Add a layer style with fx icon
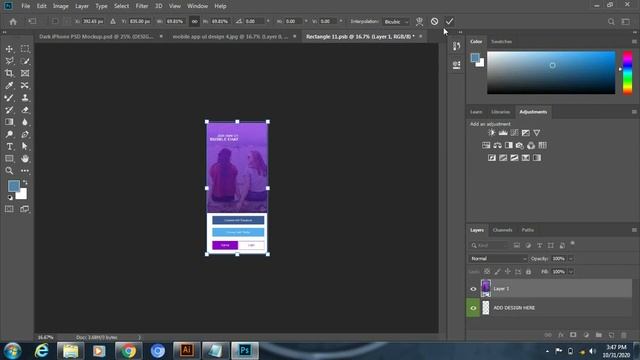Image resolution: width=640 pixels, height=360 pixels. 561,335
